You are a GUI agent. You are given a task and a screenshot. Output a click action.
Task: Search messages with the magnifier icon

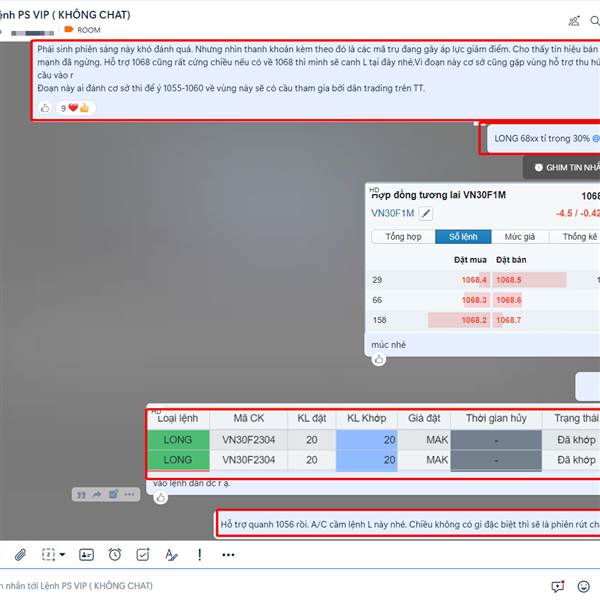(595, 21)
